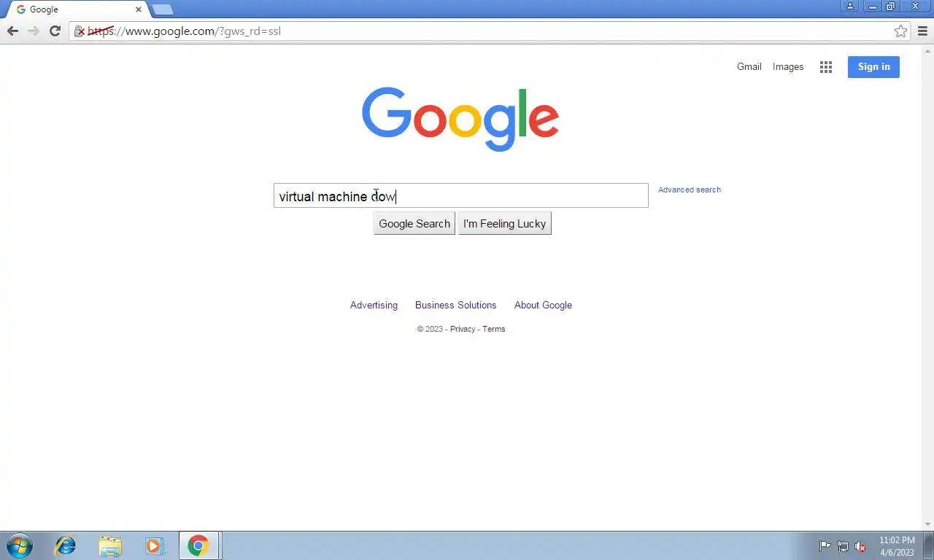Open Windows Media Player from the taskbar
This screenshot has height=560, width=934.
155,545
